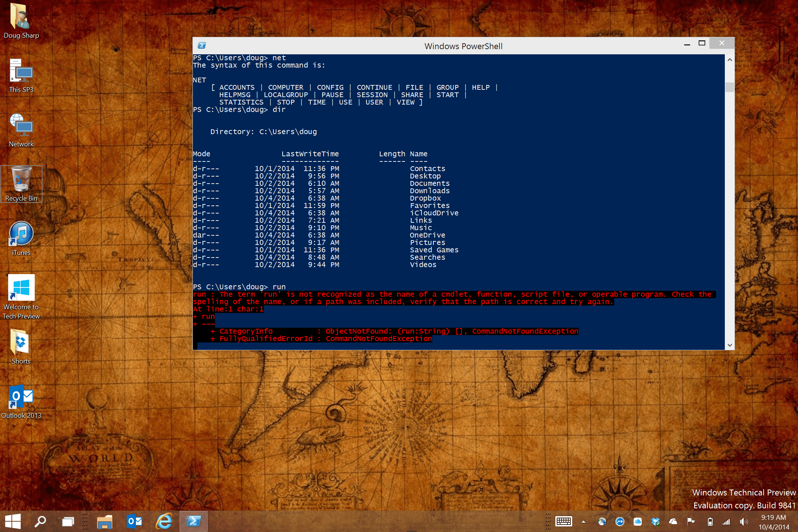Click the 'STATISTICS' net option text

click(x=241, y=102)
